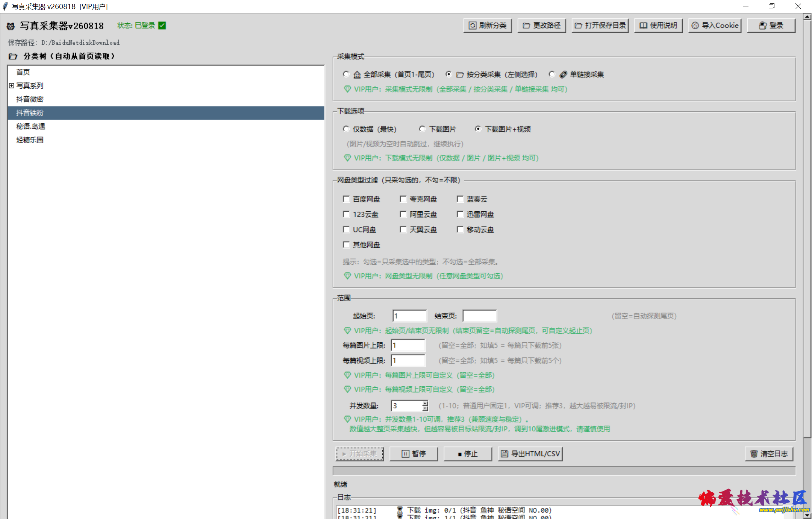Click the 导入Cookie button

715,26
